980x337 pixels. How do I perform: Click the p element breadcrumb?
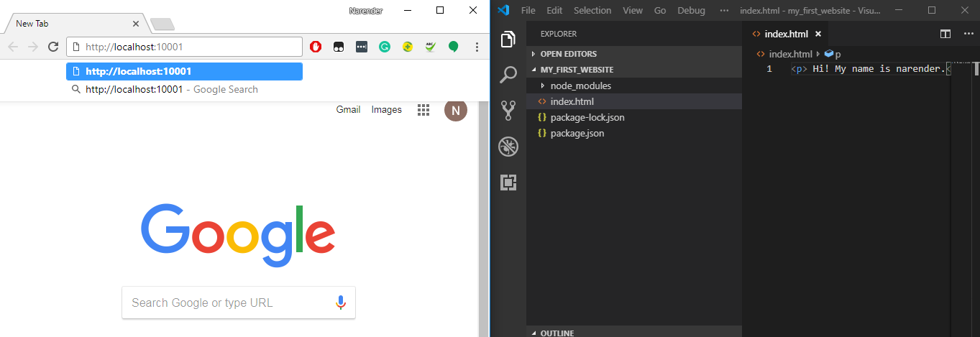[x=833, y=54]
